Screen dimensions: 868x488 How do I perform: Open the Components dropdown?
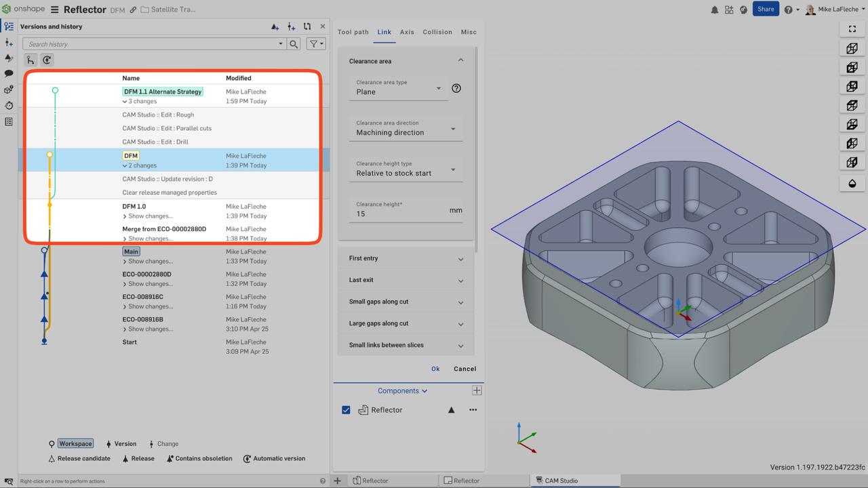[401, 390]
